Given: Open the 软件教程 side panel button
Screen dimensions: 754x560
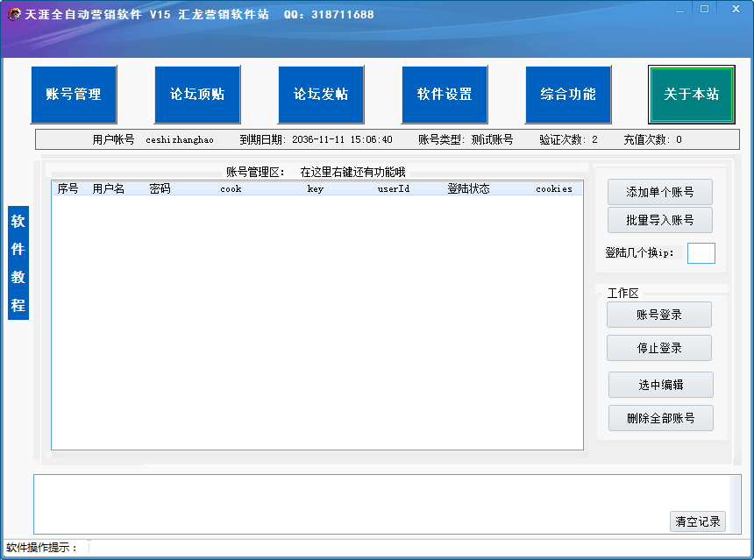Looking at the screenshot, I should tap(18, 263).
